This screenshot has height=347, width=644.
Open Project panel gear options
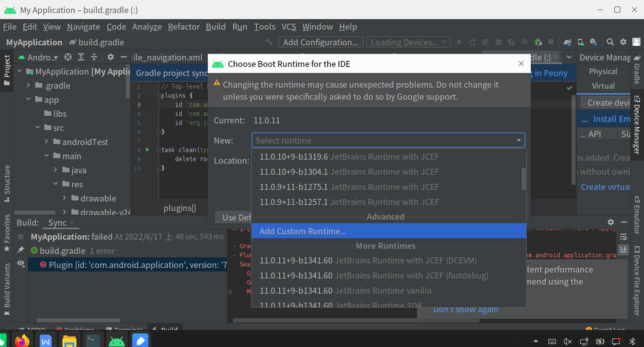pos(110,57)
